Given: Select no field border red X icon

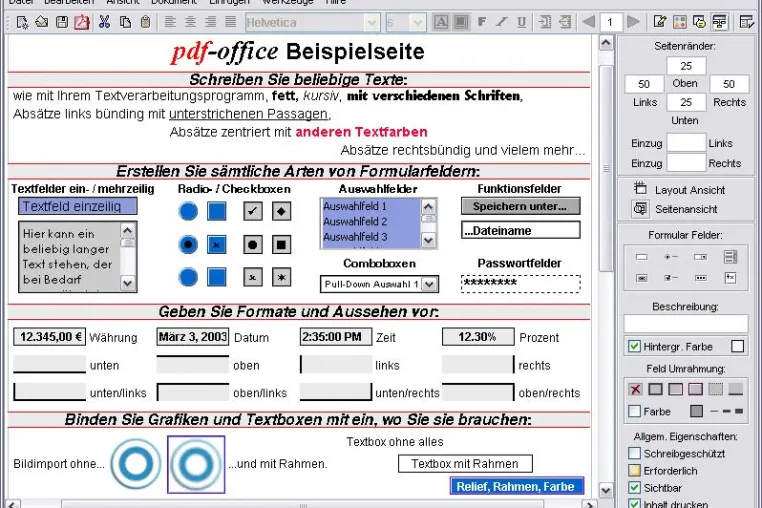Looking at the screenshot, I should tap(635, 389).
